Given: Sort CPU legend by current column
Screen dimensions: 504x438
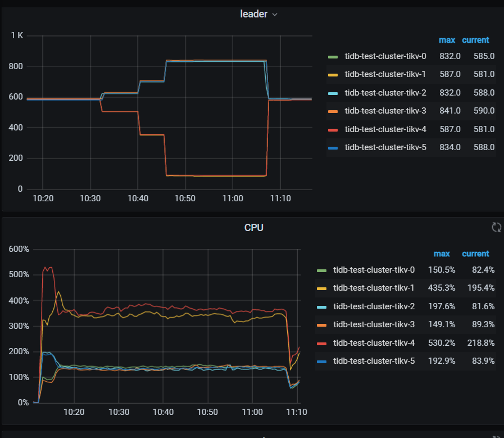Looking at the screenshot, I should (475, 254).
